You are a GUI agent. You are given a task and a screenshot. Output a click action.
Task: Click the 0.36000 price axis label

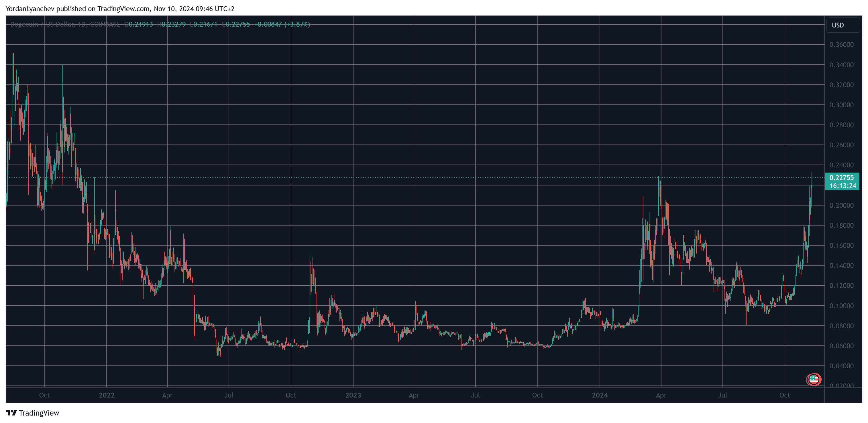(841, 45)
